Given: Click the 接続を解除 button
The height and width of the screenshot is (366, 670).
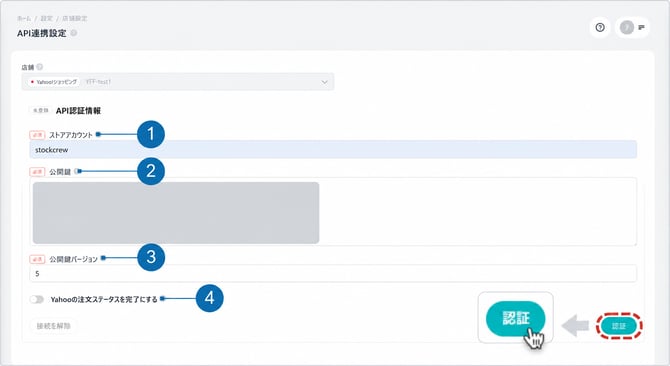Looking at the screenshot, I should tap(53, 326).
